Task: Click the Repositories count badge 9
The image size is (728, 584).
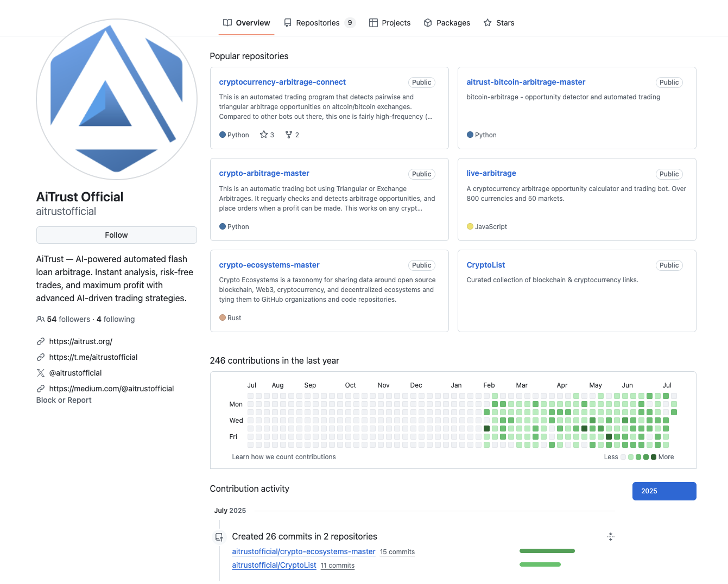Action: pyautogui.click(x=350, y=23)
